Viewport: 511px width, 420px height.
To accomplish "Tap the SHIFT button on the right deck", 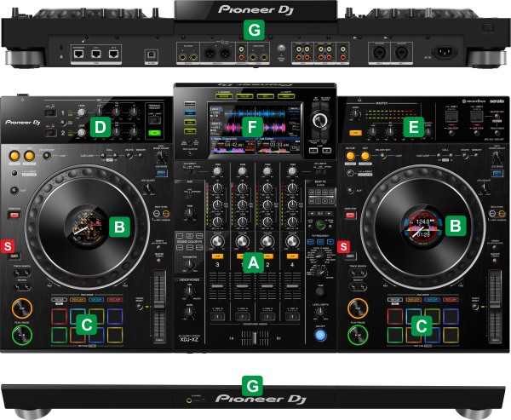I will coord(350,256).
